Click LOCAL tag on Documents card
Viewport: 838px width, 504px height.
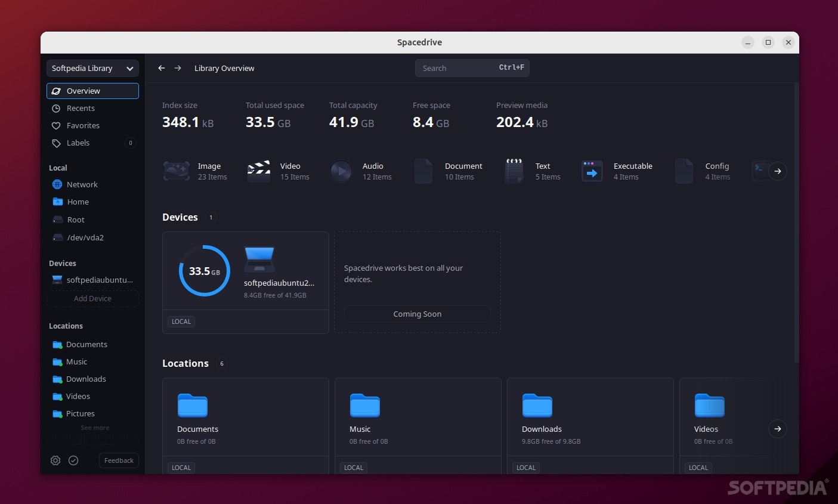pyautogui.click(x=181, y=468)
